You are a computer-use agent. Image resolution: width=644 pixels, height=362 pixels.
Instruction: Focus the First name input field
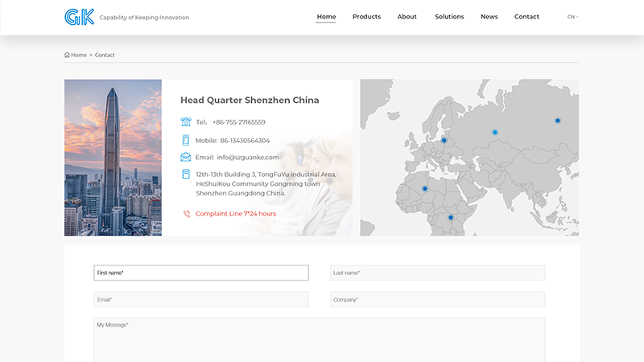(201, 273)
